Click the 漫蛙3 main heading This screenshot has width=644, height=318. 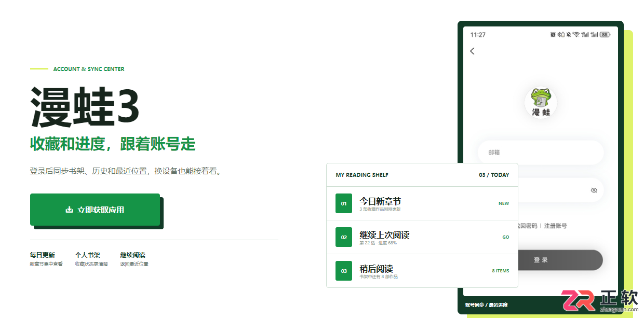point(85,108)
